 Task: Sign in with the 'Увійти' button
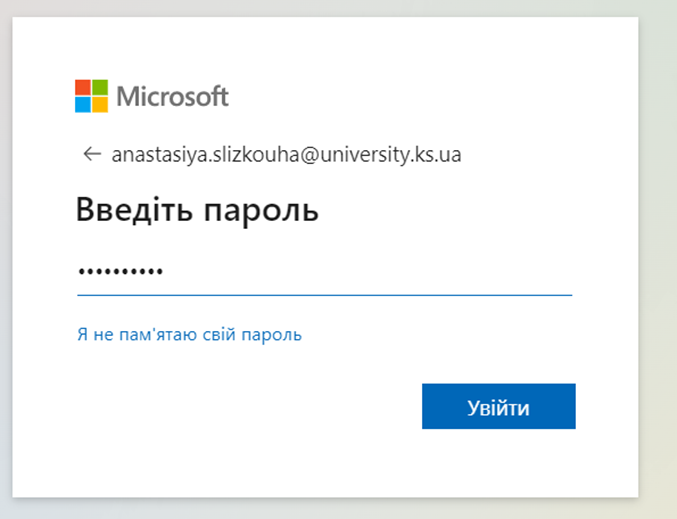point(499,406)
